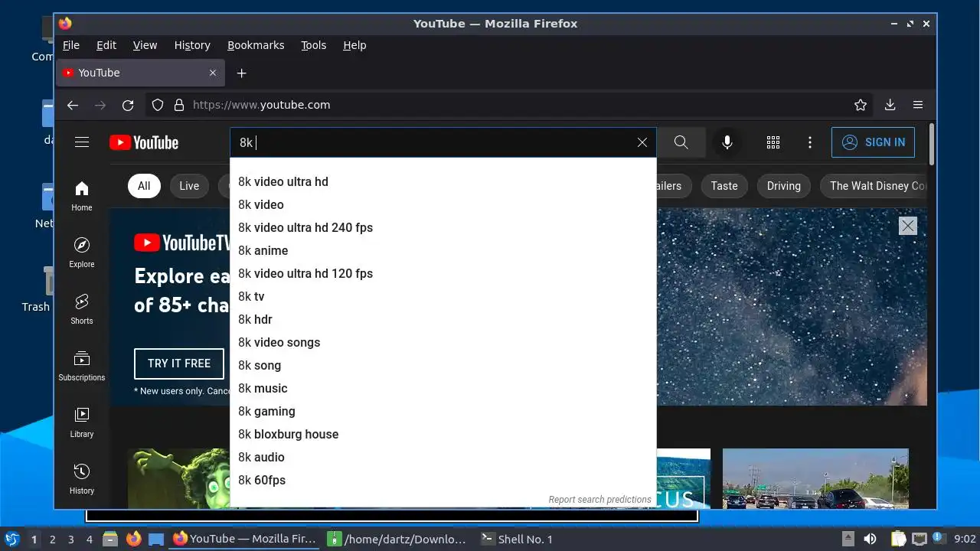Image resolution: width=980 pixels, height=551 pixels.
Task: Reload the current page
Action: pos(128,105)
